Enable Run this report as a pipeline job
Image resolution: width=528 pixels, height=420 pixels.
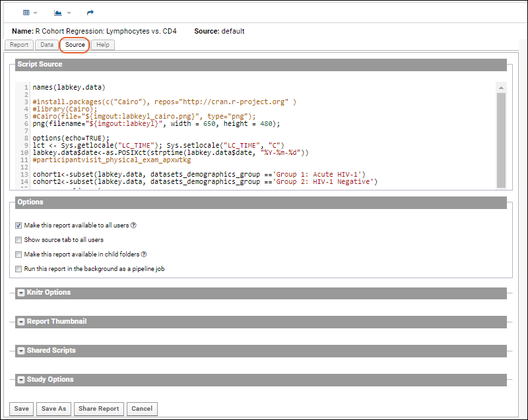tap(18, 268)
